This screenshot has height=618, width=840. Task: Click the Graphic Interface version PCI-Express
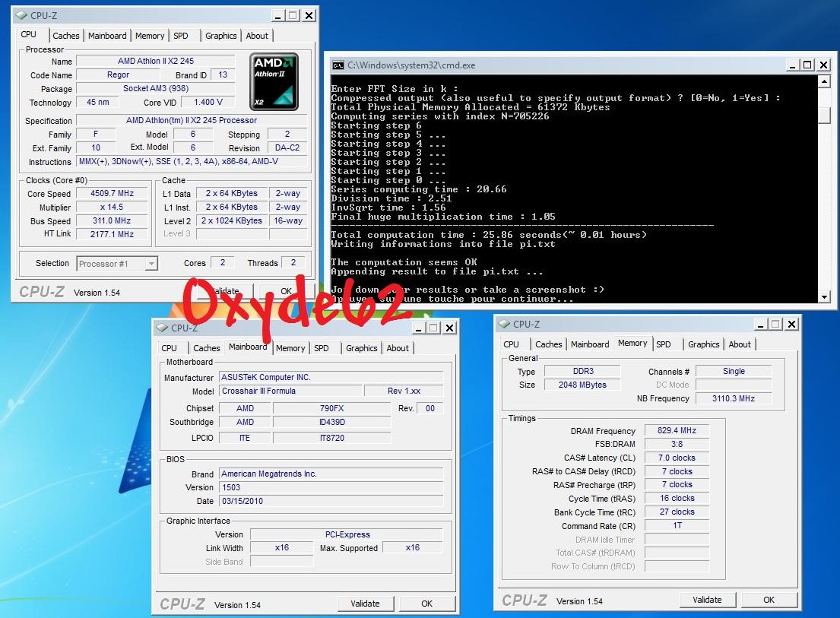click(x=347, y=534)
